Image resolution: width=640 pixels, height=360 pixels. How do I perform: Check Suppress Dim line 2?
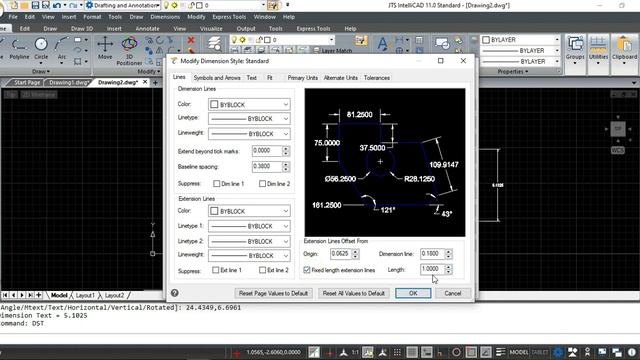(x=262, y=184)
